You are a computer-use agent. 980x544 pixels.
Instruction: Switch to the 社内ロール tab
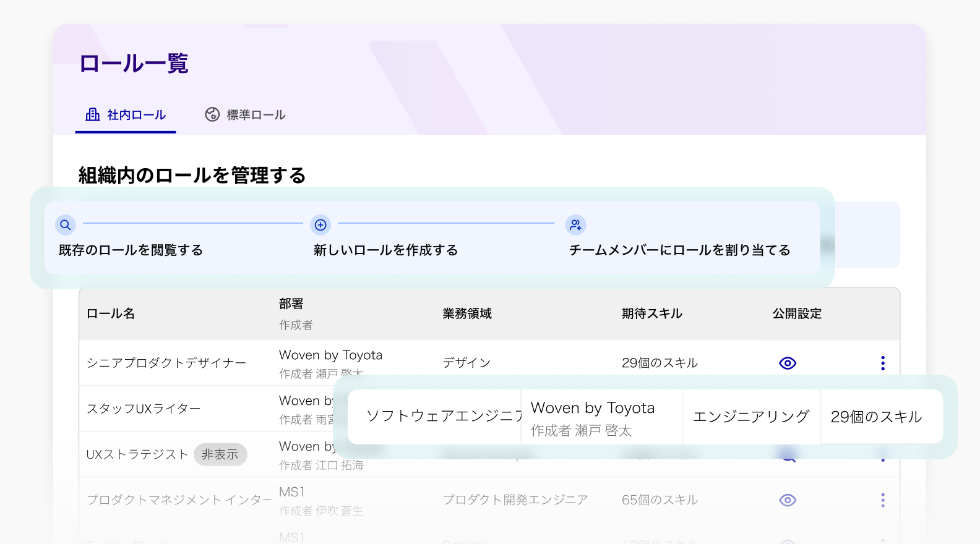tap(126, 115)
